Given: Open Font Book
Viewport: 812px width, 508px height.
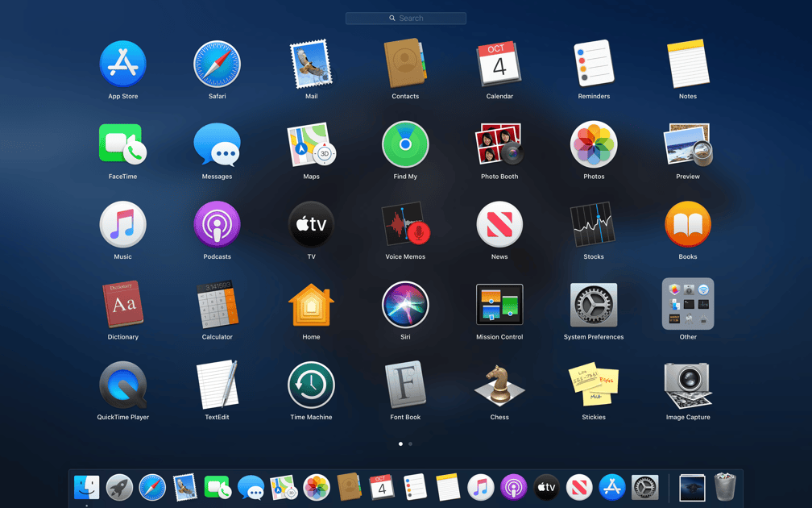Looking at the screenshot, I should click(405, 385).
